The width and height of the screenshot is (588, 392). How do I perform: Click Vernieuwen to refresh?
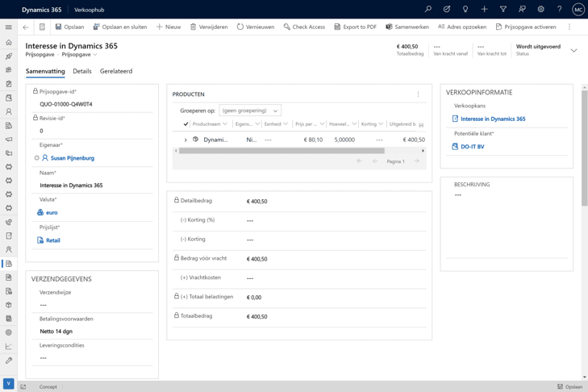(256, 27)
